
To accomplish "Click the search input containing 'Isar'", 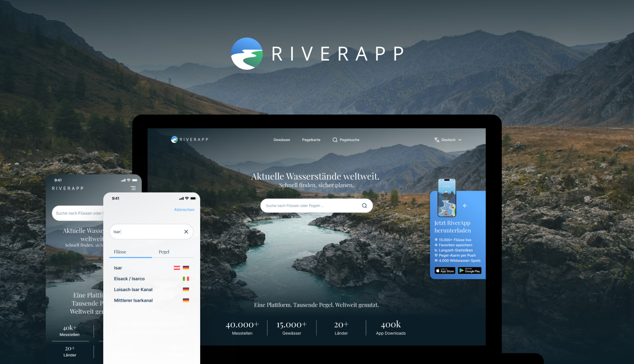I will [x=151, y=232].
